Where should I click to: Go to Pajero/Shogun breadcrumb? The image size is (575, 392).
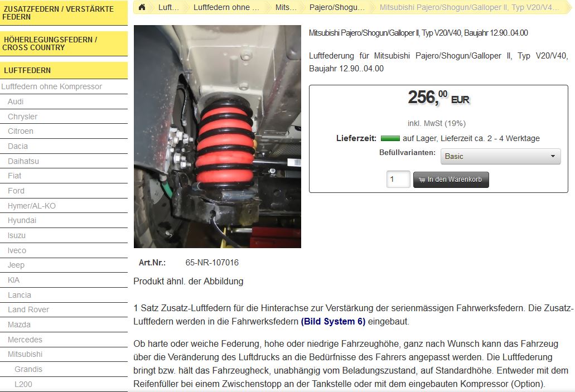(x=337, y=7)
